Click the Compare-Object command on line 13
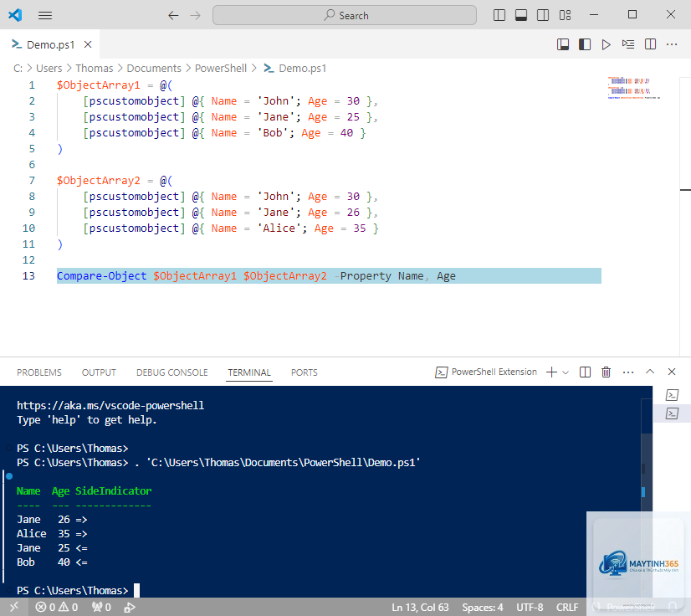The image size is (691, 616). coord(102,276)
